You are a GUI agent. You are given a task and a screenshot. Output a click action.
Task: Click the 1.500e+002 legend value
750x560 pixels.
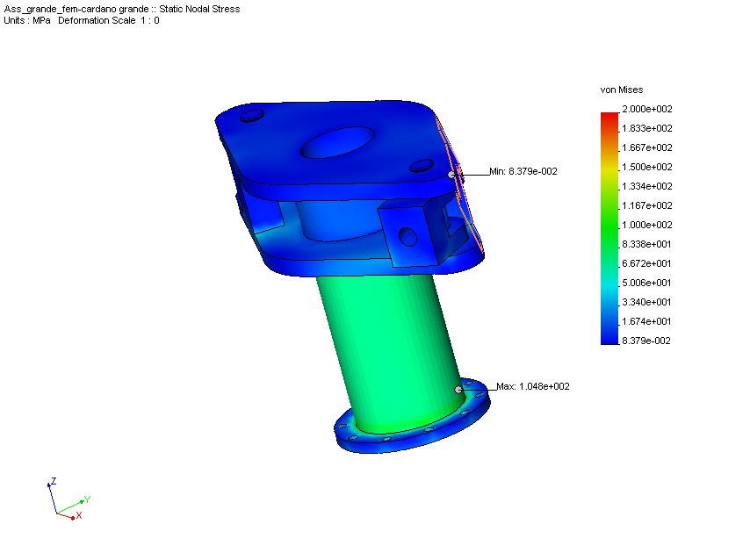pyautogui.click(x=646, y=167)
